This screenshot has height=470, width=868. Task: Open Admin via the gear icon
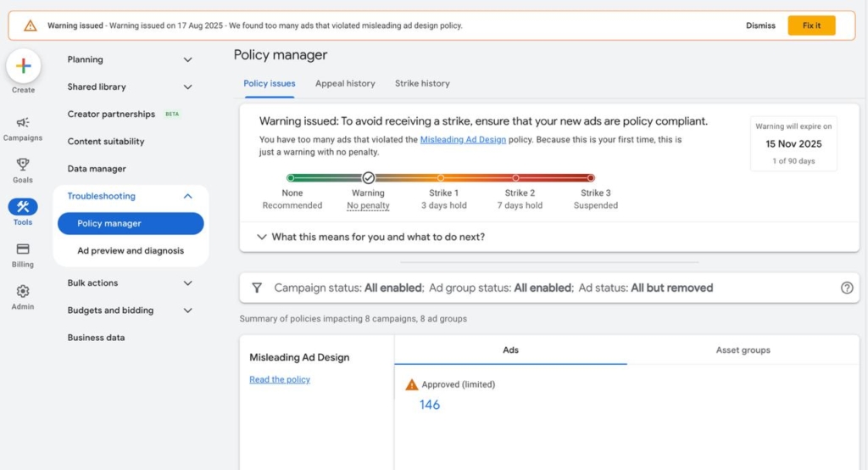(23, 291)
